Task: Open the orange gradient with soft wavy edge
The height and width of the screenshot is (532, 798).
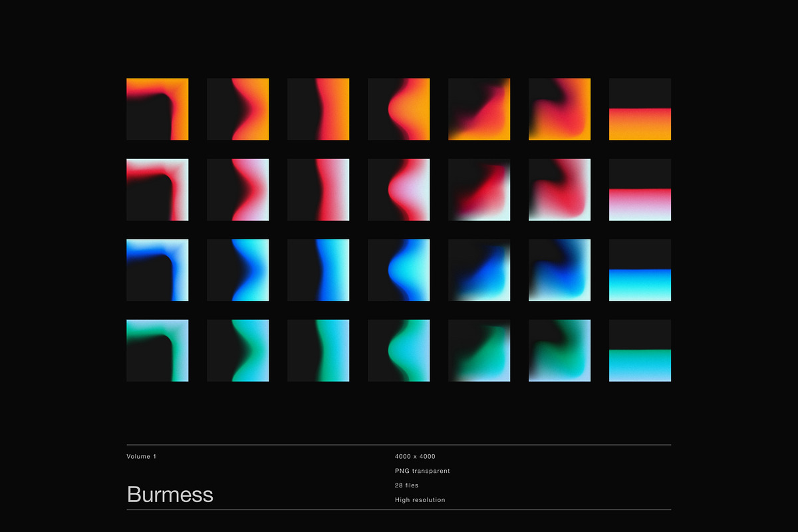Action: 319,109
